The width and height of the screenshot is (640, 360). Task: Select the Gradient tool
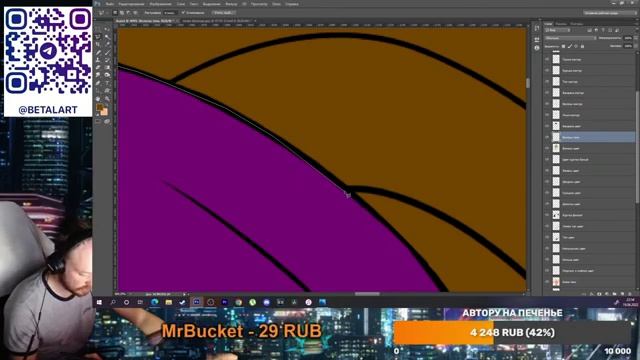pos(107,67)
